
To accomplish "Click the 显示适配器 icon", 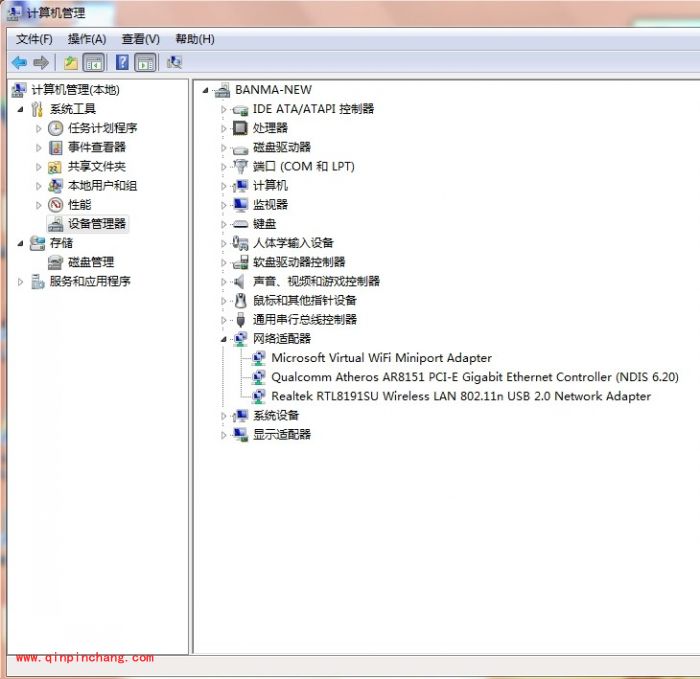I will click(x=241, y=435).
